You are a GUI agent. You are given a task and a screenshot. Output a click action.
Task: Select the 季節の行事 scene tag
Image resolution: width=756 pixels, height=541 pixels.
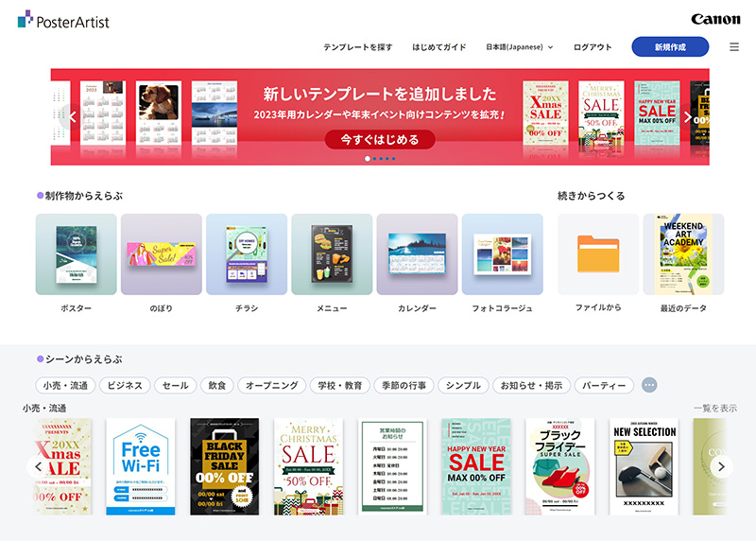[404, 385]
